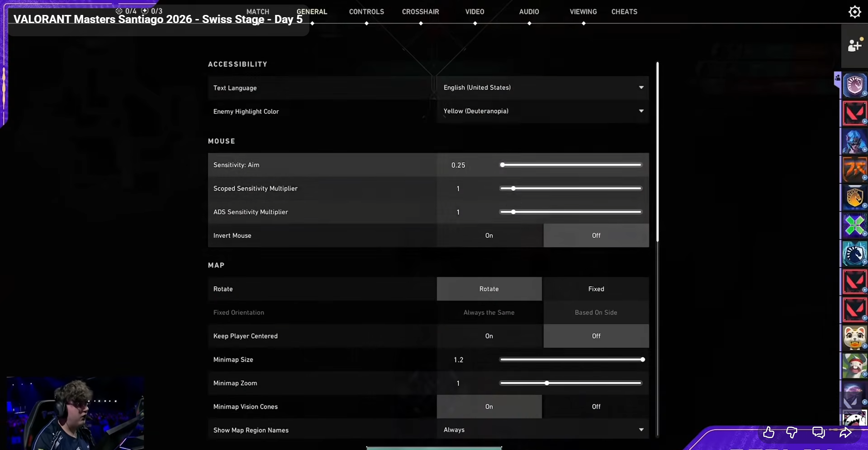
Task: Open the settings gear in the top-right corner
Action: click(854, 12)
